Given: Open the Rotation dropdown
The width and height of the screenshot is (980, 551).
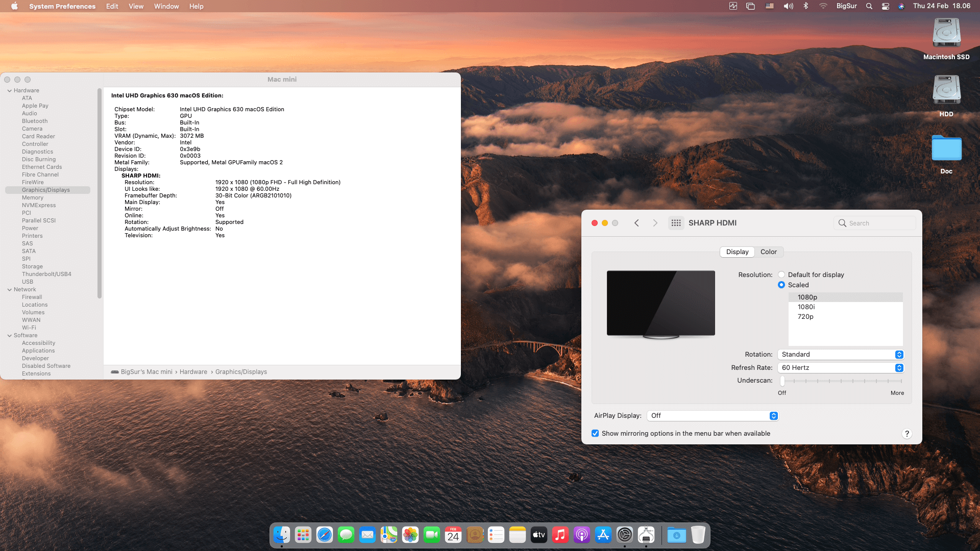Looking at the screenshot, I should (840, 354).
